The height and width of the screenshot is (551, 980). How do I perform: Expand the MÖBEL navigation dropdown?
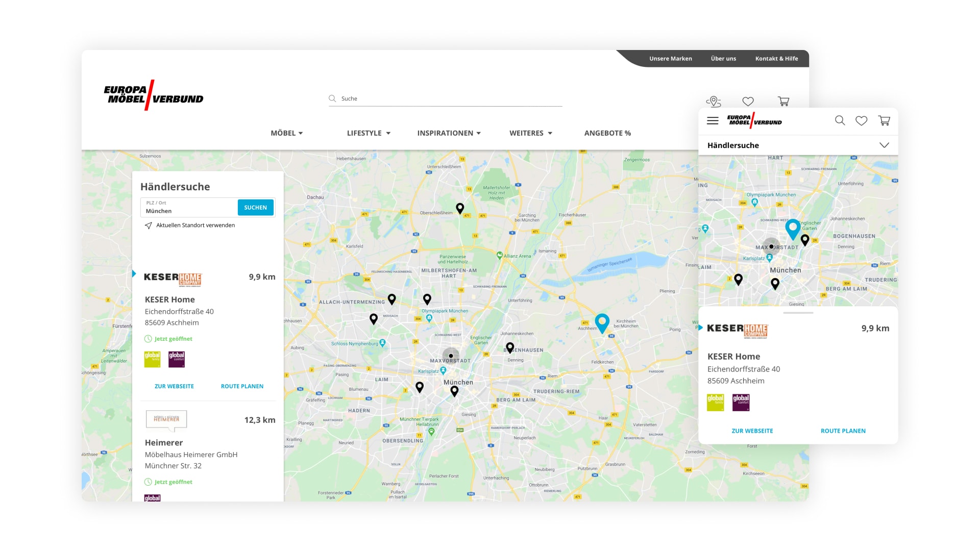(x=287, y=133)
